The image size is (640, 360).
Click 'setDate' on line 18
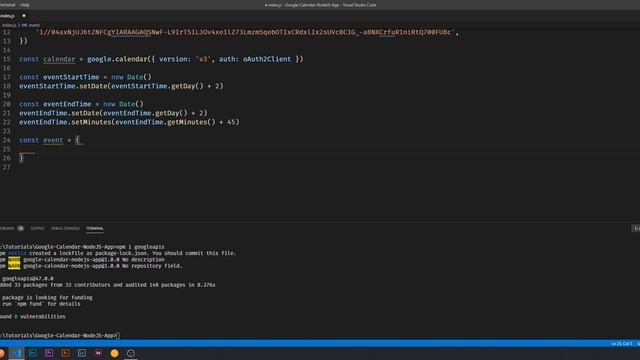coord(93,86)
